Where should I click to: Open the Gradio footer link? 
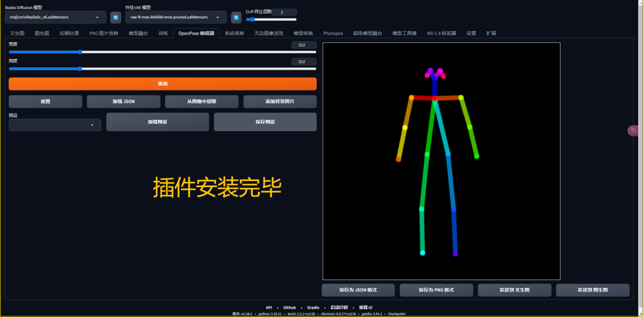coord(313,307)
